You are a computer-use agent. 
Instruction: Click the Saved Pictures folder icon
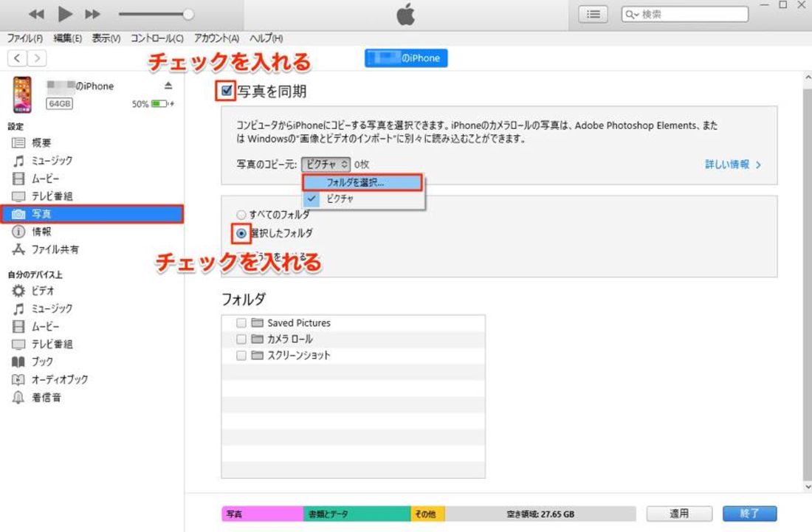click(x=258, y=323)
